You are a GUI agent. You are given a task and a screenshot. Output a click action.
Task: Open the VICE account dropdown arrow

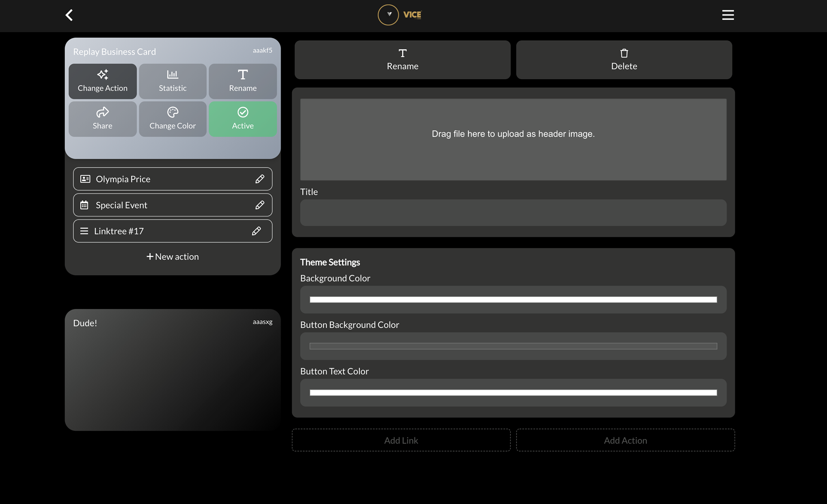point(389,15)
